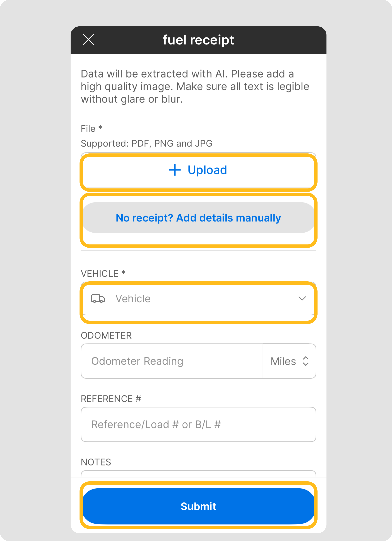The height and width of the screenshot is (541, 392).
Task: Close the fuel receipt dialog
Action: pos(88,40)
